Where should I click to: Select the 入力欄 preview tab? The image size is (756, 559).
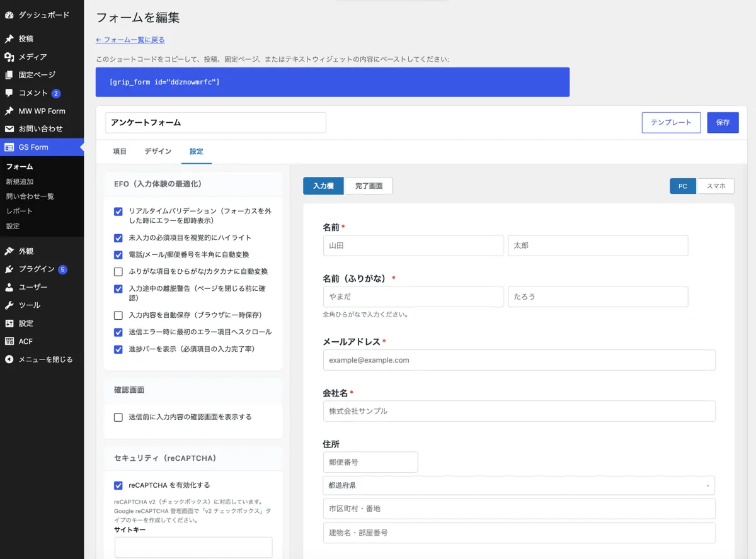tap(323, 186)
